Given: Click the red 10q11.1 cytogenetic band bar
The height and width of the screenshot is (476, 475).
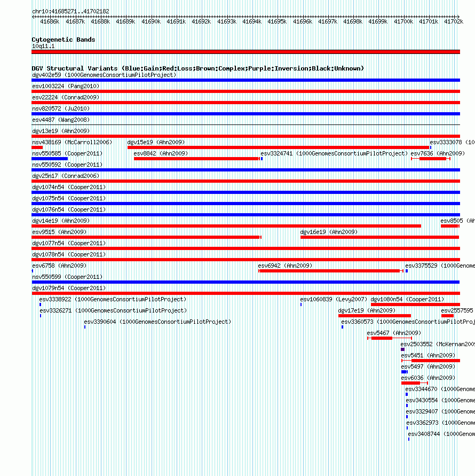Looking at the screenshot, I should (x=246, y=52).
